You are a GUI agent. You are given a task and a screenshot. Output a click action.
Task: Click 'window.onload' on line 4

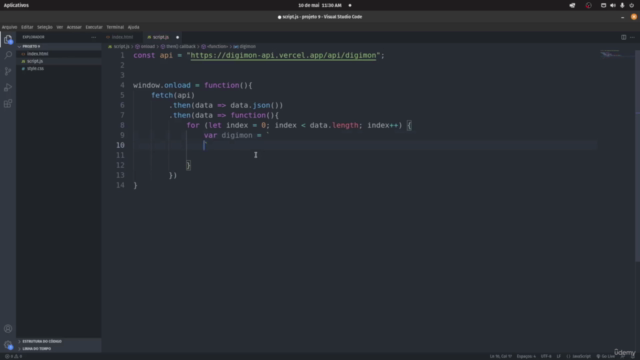pyautogui.click(x=162, y=85)
